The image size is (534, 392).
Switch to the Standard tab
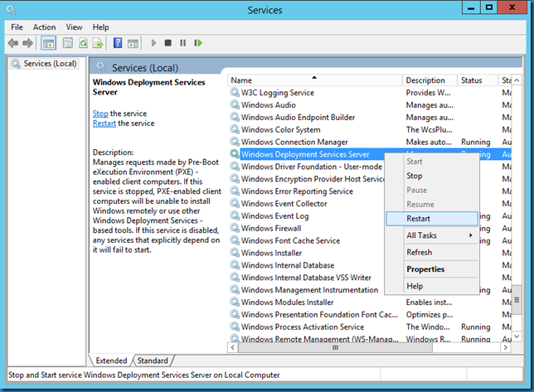[x=152, y=361]
